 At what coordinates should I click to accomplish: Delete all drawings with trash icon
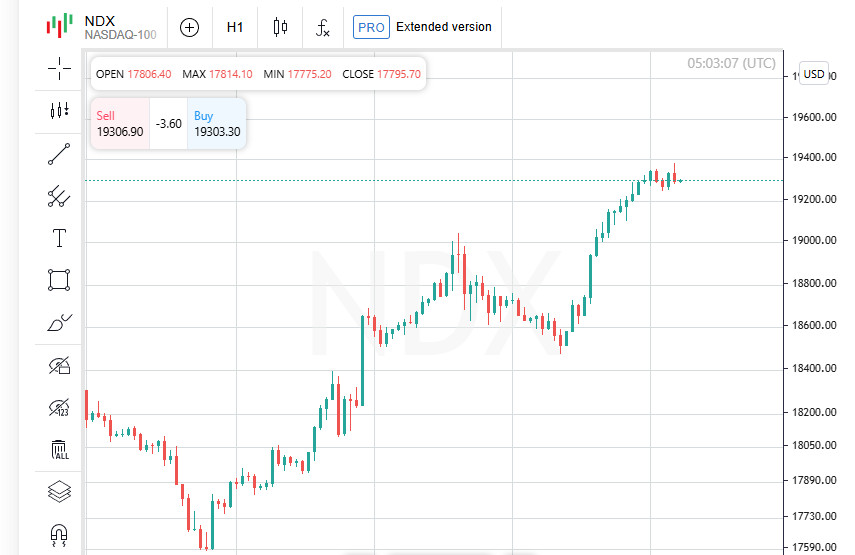click(x=59, y=450)
